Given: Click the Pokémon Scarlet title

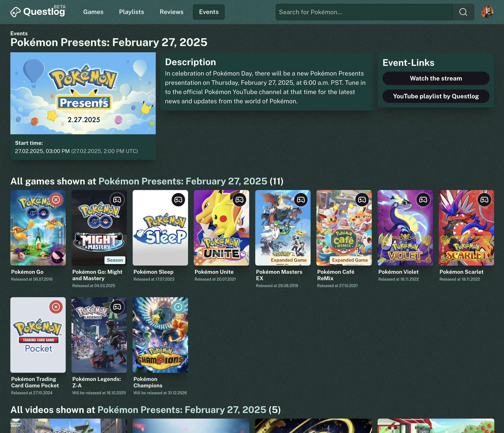Looking at the screenshot, I should tap(461, 272).
